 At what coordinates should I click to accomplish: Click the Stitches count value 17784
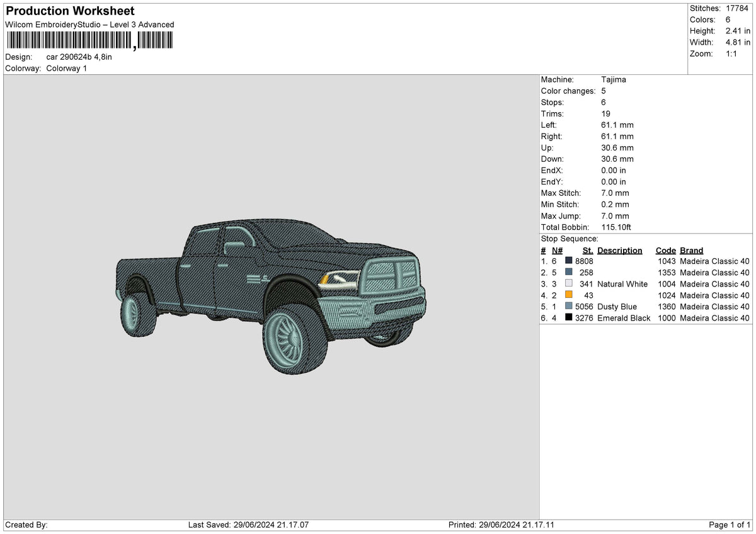[736, 8]
